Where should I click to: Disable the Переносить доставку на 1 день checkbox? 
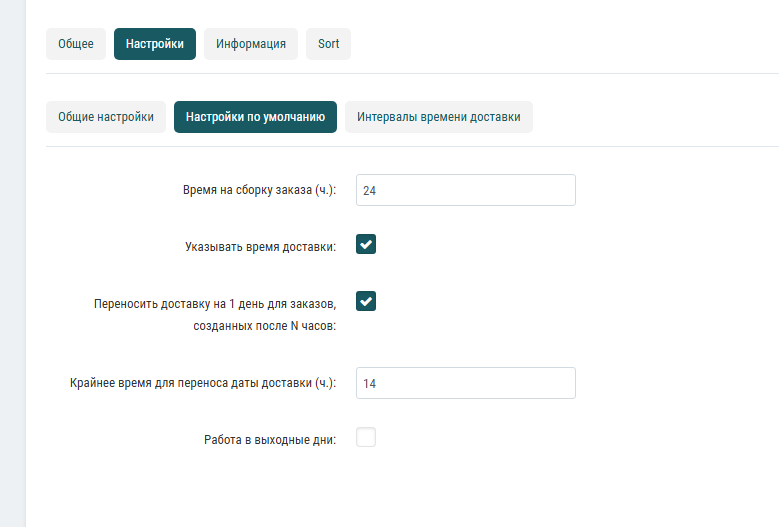[366, 302]
